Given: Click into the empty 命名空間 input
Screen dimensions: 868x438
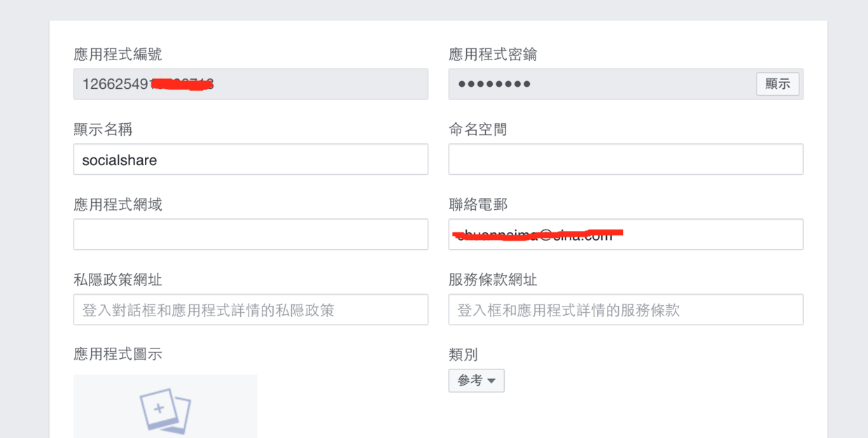Looking at the screenshot, I should click(x=626, y=160).
